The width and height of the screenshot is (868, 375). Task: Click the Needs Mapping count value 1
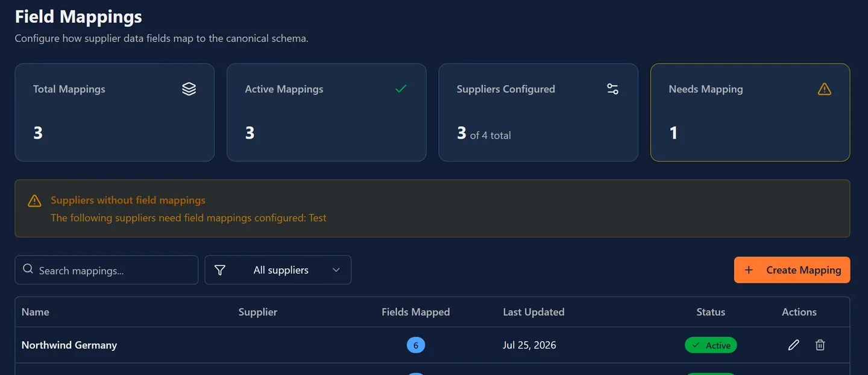(673, 133)
